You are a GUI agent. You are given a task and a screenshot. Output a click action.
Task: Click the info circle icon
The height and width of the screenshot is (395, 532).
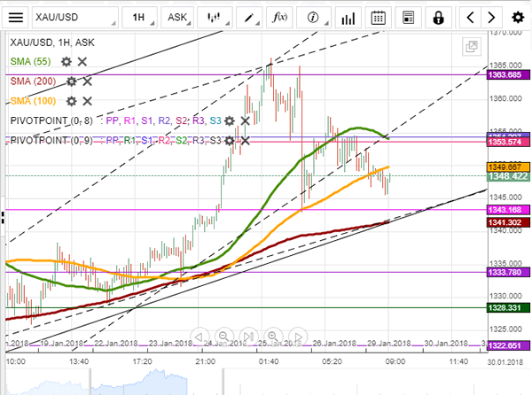[314, 17]
